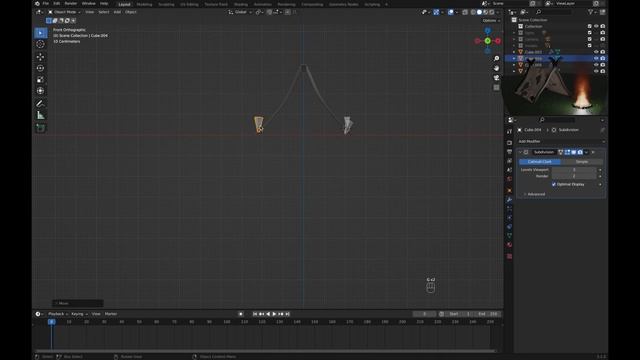
Task: Open the Material properties tab
Action: click(509, 245)
